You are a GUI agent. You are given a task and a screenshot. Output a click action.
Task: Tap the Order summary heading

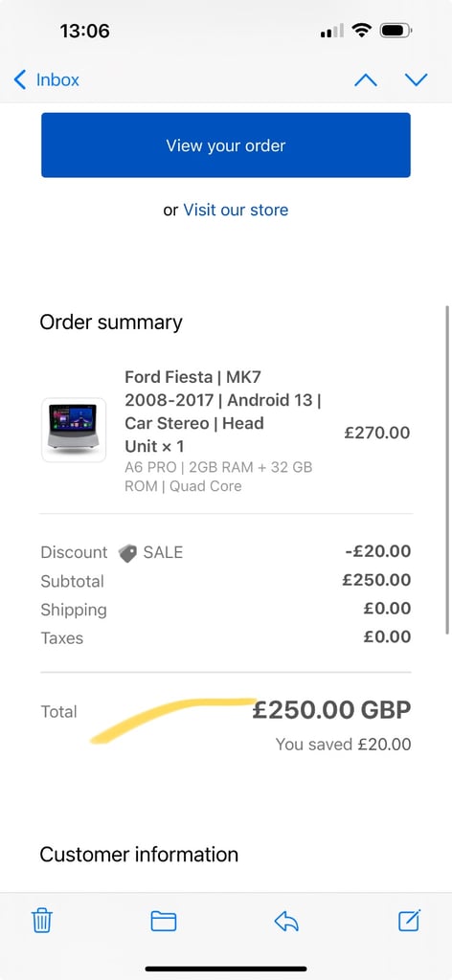[111, 323]
